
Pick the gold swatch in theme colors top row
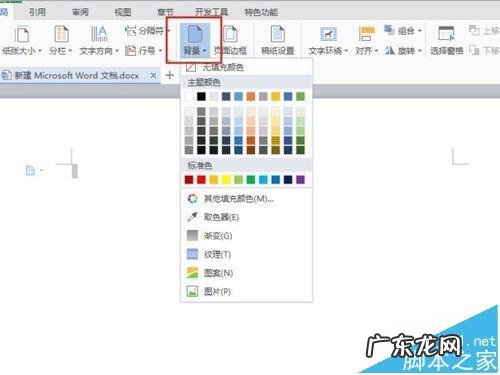tap(276, 96)
